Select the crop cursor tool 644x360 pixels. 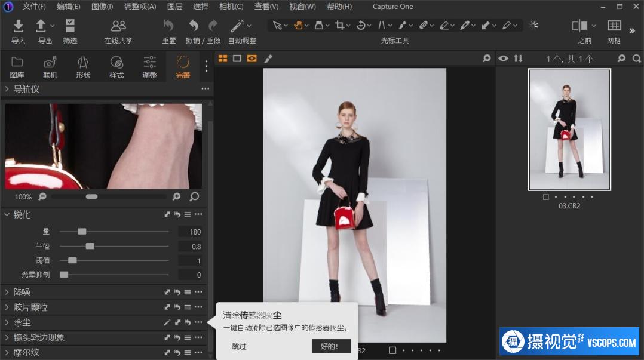point(339,26)
